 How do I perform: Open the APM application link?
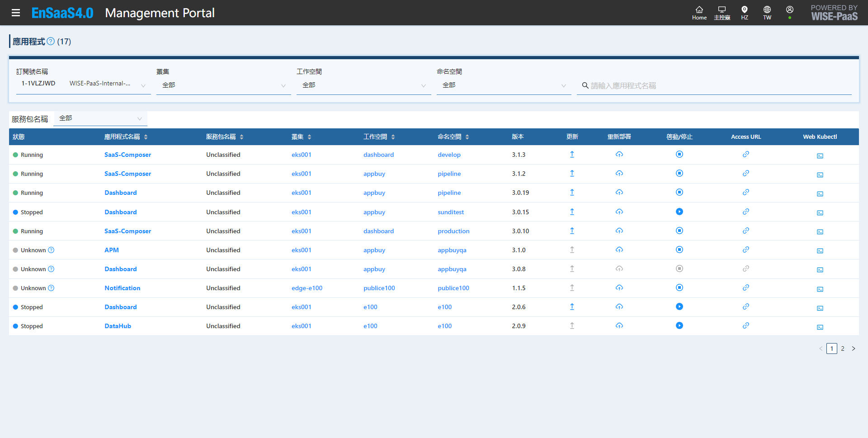tap(112, 250)
